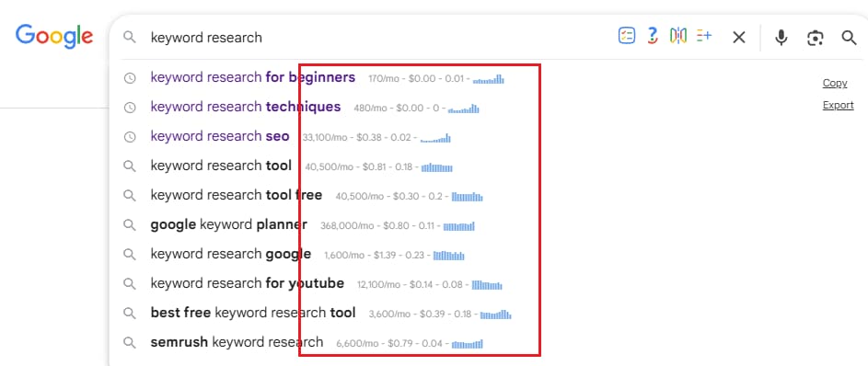Select keyword research for youtube suggestion

pyautogui.click(x=248, y=283)
